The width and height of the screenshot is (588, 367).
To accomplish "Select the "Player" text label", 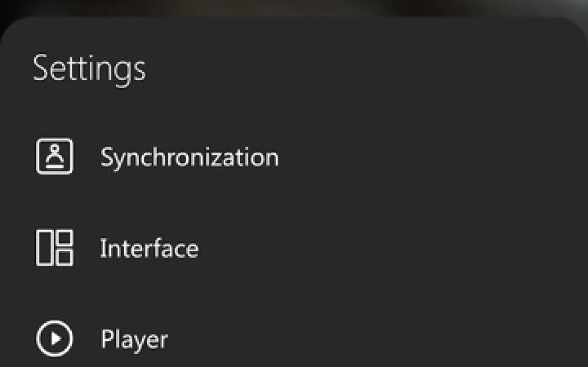I will [134, 339].
